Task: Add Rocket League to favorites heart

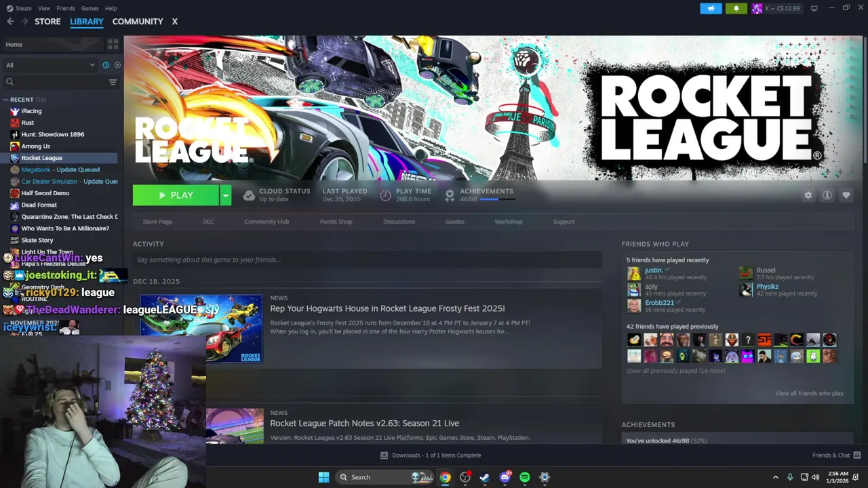Action: (x=846, y=195)
